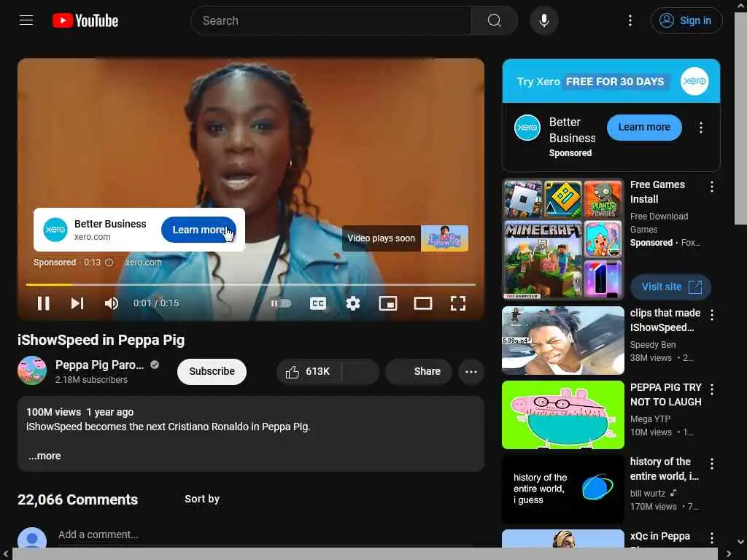Skip to next video
747x560 pixels.
[77, 303]
